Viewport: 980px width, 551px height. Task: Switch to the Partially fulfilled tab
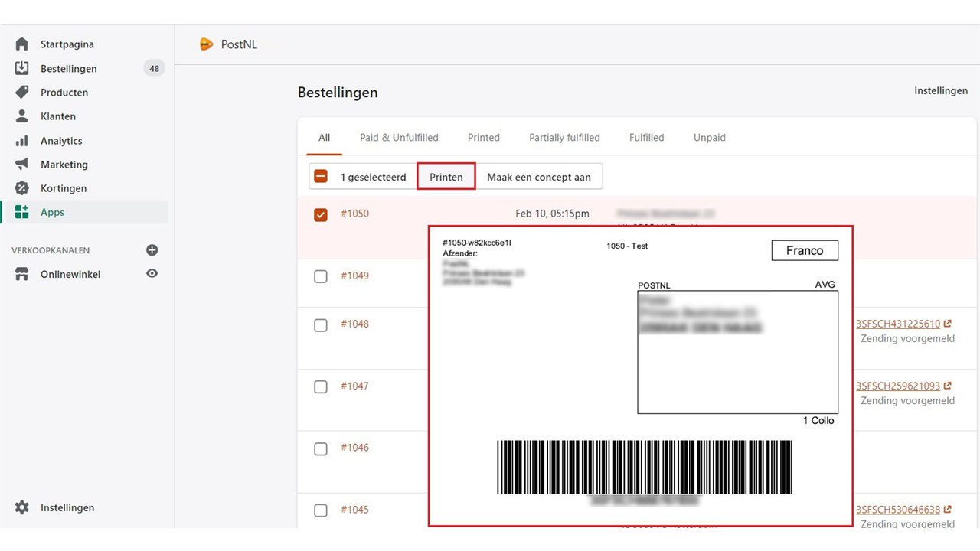point(564,138)
